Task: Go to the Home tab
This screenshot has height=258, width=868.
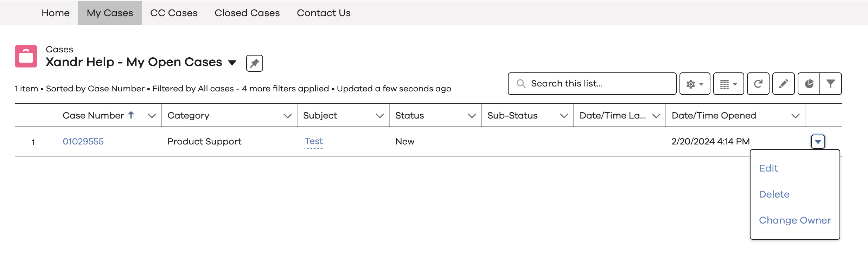Action: click(x=56, y=13)
